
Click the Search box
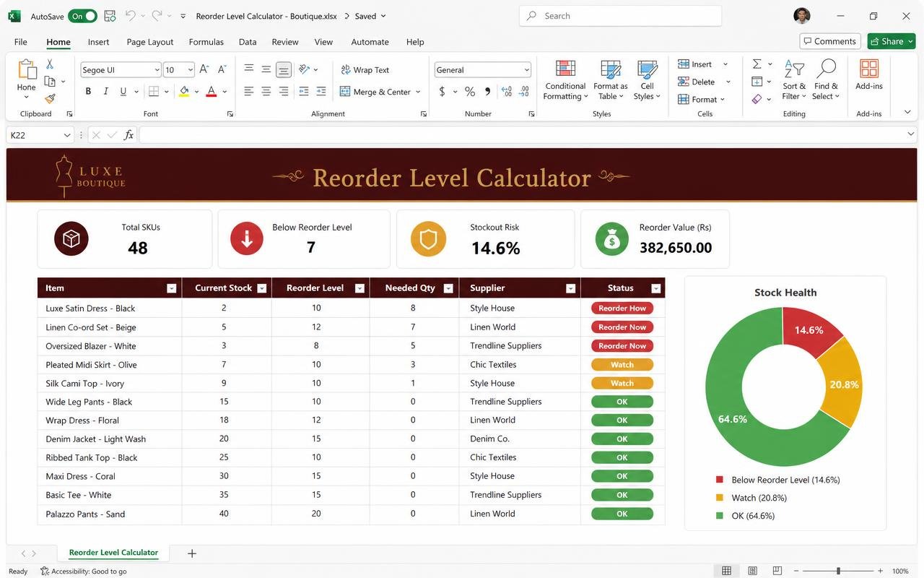pyautogui.click(x=620, y=16)
